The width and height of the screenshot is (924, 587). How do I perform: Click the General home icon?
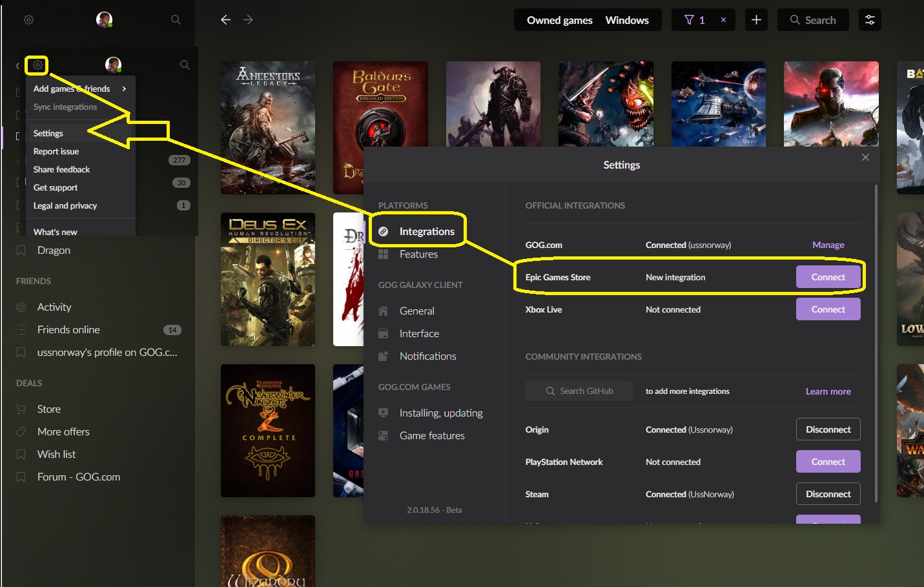pos(384,311)
